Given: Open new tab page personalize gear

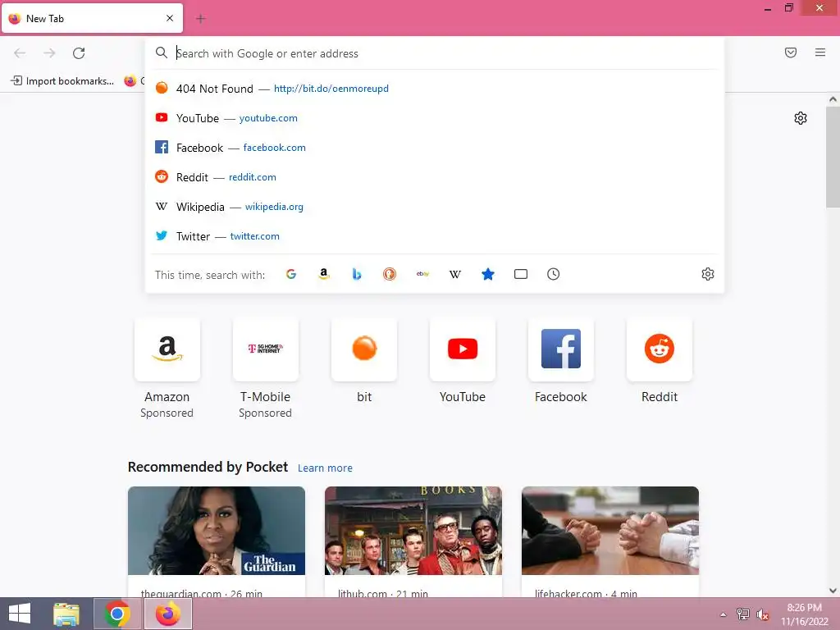Looking at the screenshot, I should (x=801, y=118).
